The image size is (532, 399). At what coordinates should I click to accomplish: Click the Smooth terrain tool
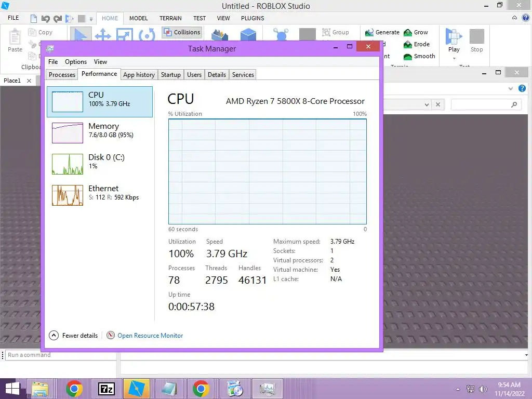(419, 56)
